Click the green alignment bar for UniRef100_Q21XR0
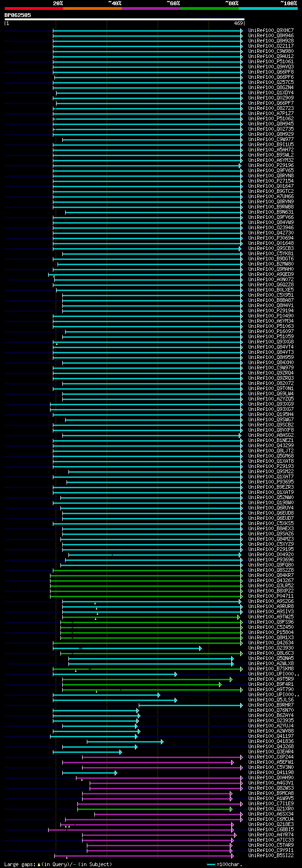 click(154, 809)
